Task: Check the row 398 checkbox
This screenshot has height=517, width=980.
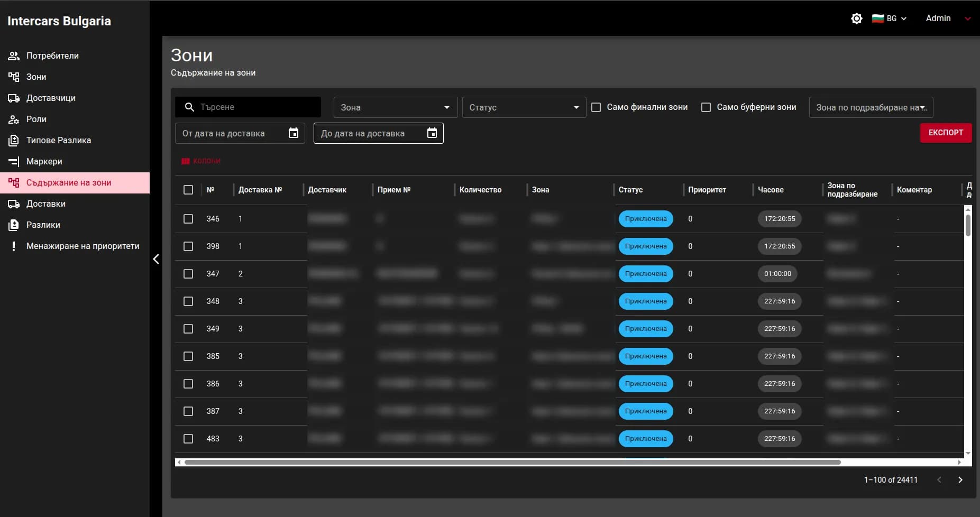Action: [188, 246]
